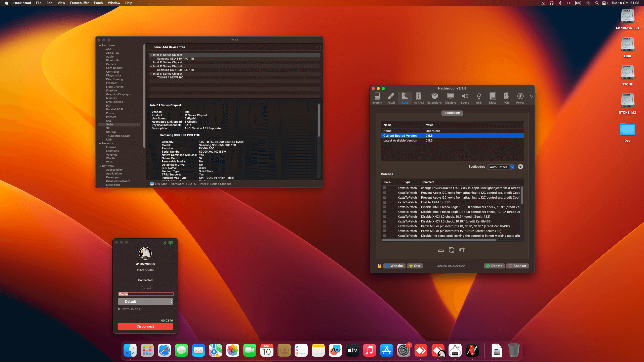This screenshot has height=362, width=644.
Task: Open the Disks panel in Hackintool
Action: pyautogui.click(x=492, y=98)
